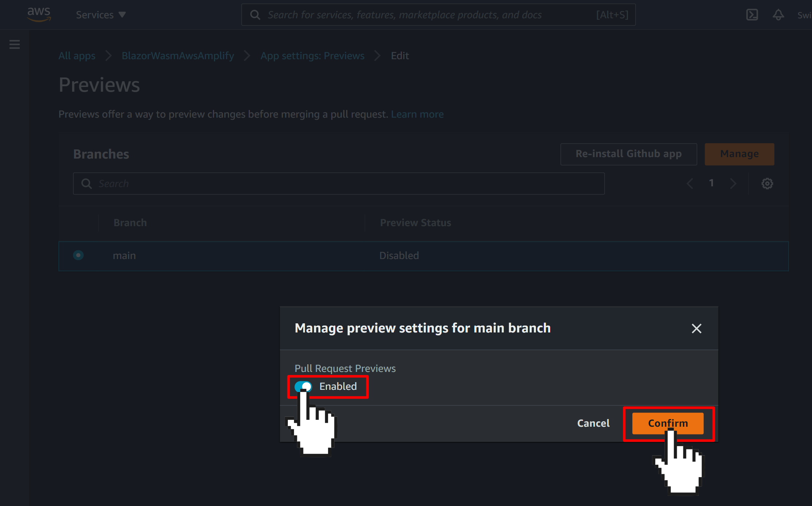Click the AWS logo icon

[x=38, y=15]
